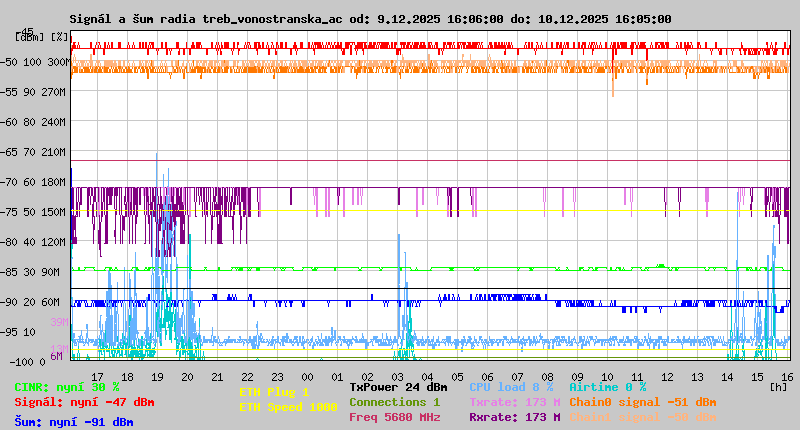Select the CPU load legend entry
Image resolution: width=800 pixels, height=430 pixels.
(510, 387)
